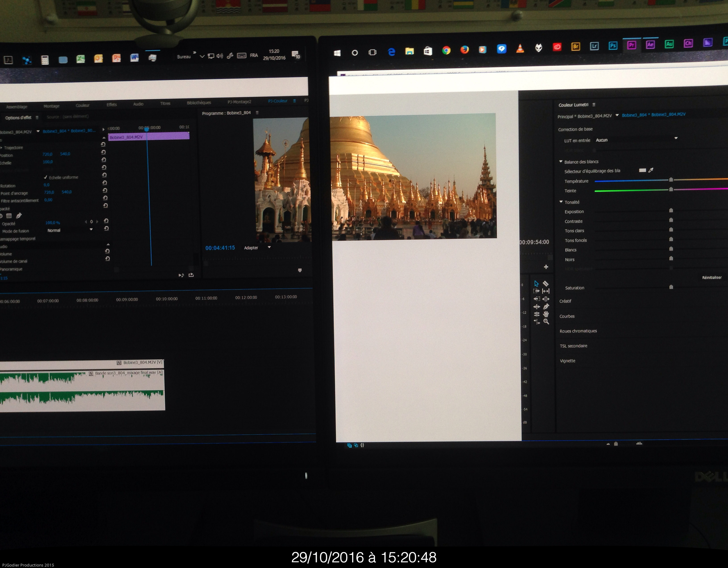The height and width of the screenshot is (568, 728).
Task: Select the Track Select Forward tool
Action: (x=536, y=291)
